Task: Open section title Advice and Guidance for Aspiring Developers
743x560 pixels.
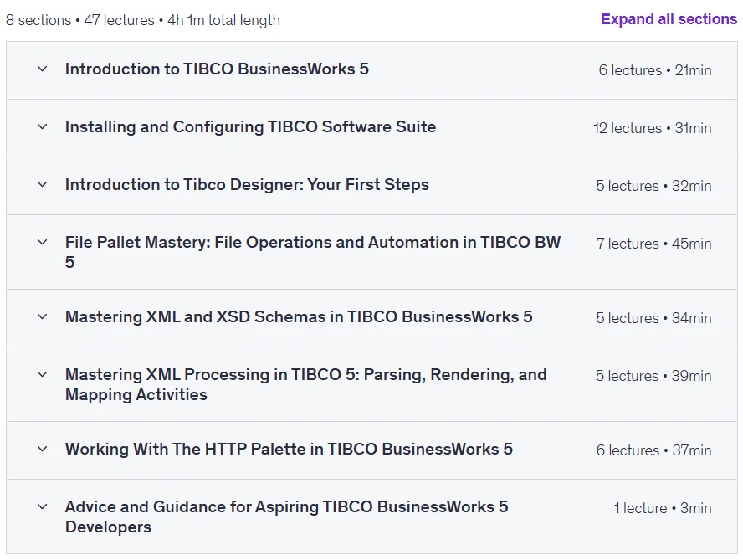Action: 286,516
